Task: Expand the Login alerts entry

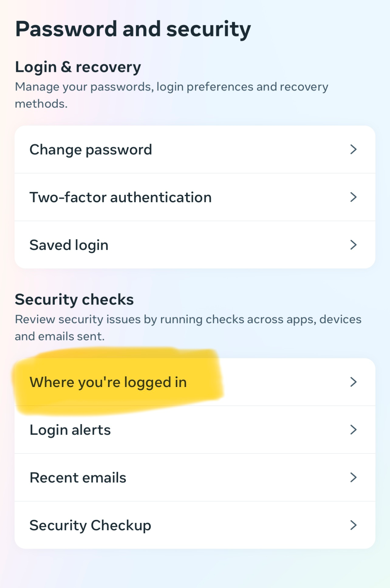Action: [70, 430]
